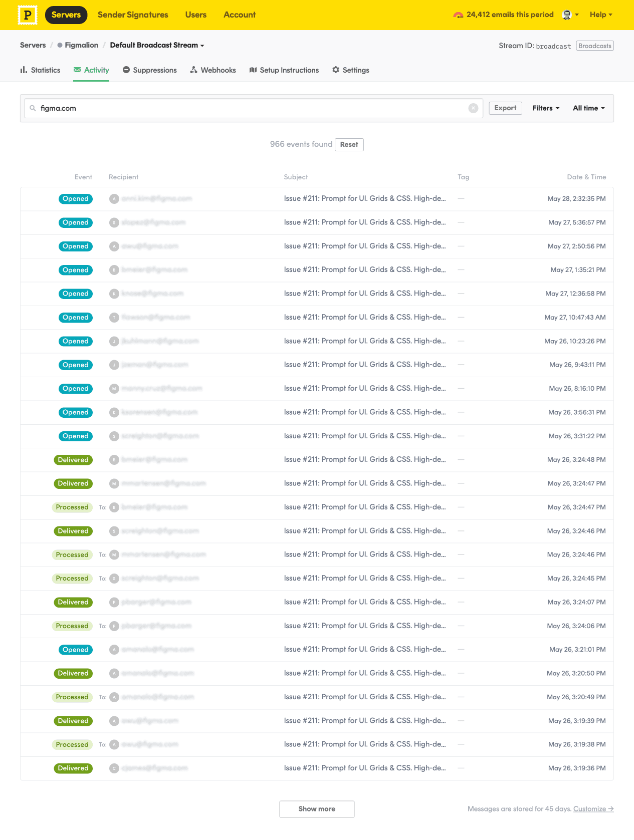Click the Broadcasts badge
This screenshot has height=840, width=634.
pos(595,46)
